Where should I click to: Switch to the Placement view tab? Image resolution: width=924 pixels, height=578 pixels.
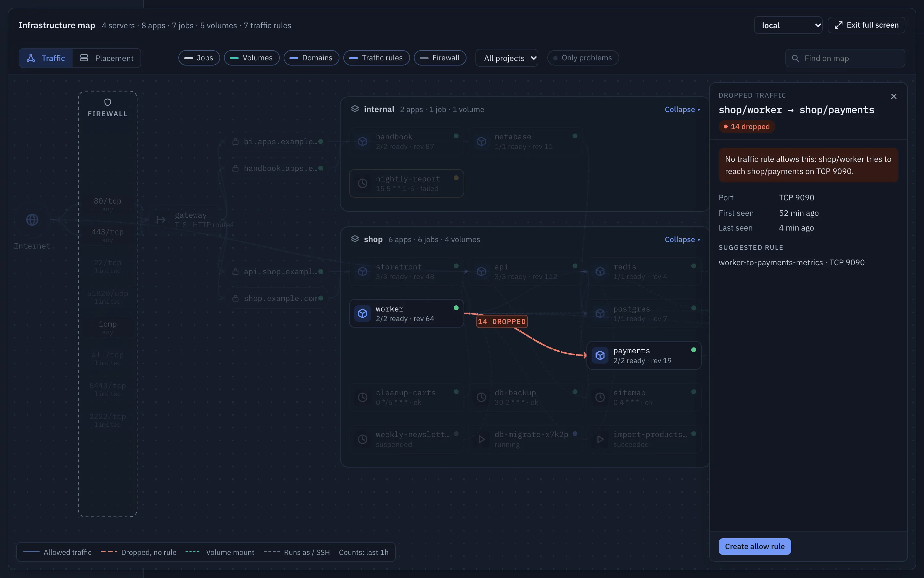point(107,58)
